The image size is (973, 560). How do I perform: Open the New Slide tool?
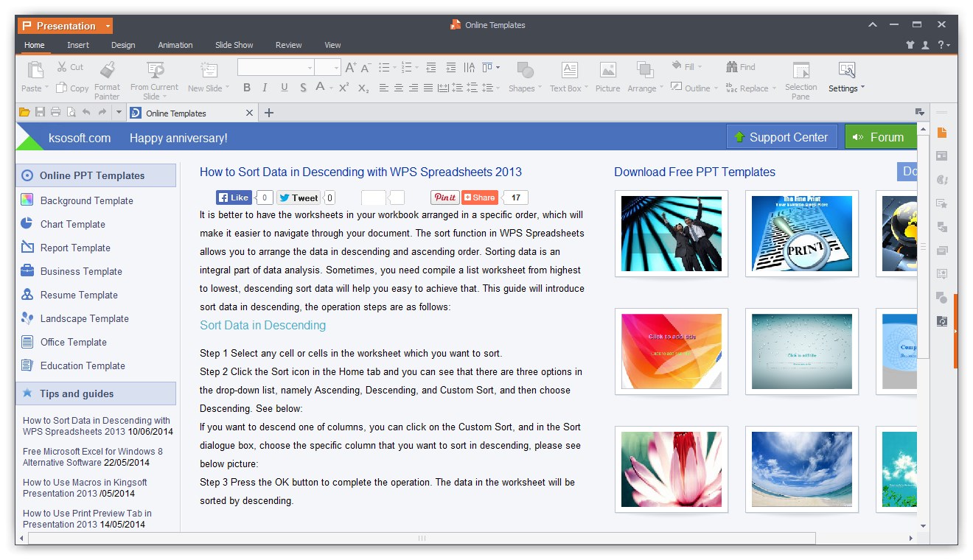(208, 77)
